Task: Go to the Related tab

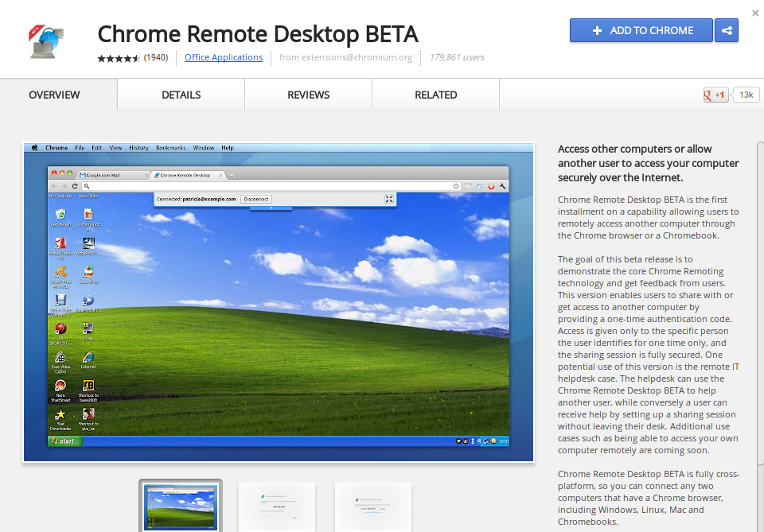Action: pyautogui.click(x=435, y=95)
